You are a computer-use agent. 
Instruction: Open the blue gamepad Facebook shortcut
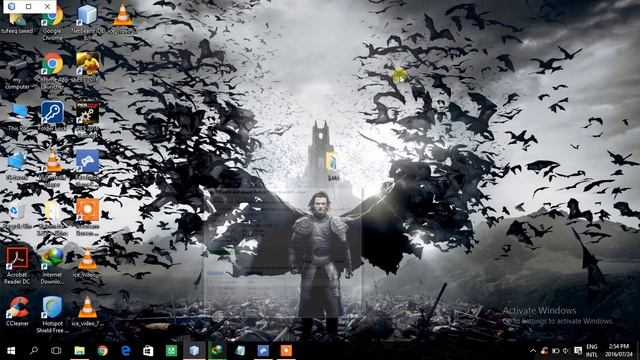[87, 167]
